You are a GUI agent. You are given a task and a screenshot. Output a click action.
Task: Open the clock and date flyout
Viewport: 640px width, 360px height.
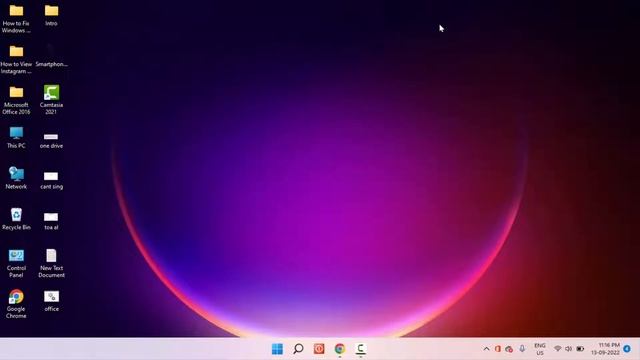[606, 349]
